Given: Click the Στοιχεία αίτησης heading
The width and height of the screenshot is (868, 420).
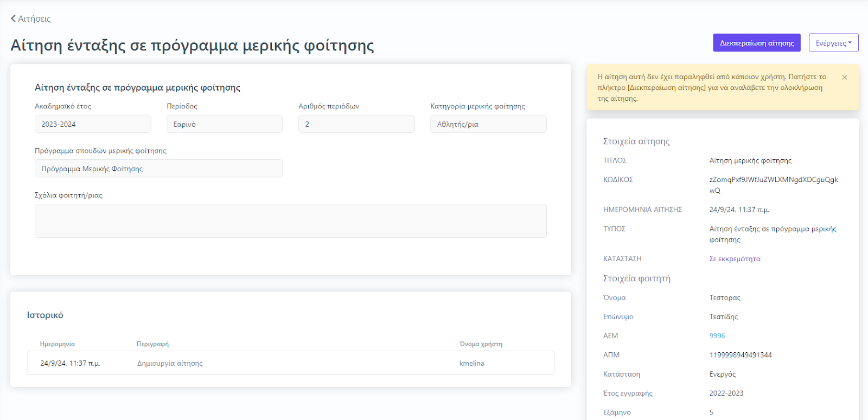Looking at the screenshot, I should point(636,141).
